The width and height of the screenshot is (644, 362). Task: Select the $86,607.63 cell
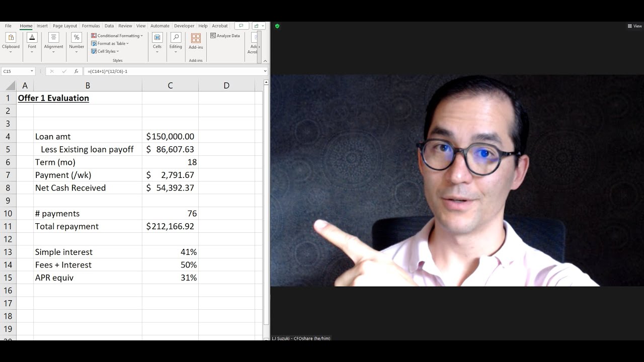pos(170,149)
